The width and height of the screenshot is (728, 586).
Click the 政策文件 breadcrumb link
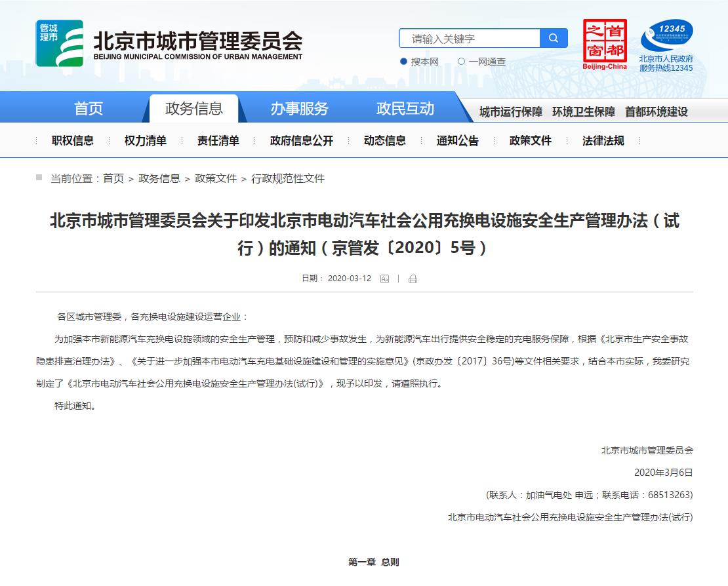[x=216, y=179]
